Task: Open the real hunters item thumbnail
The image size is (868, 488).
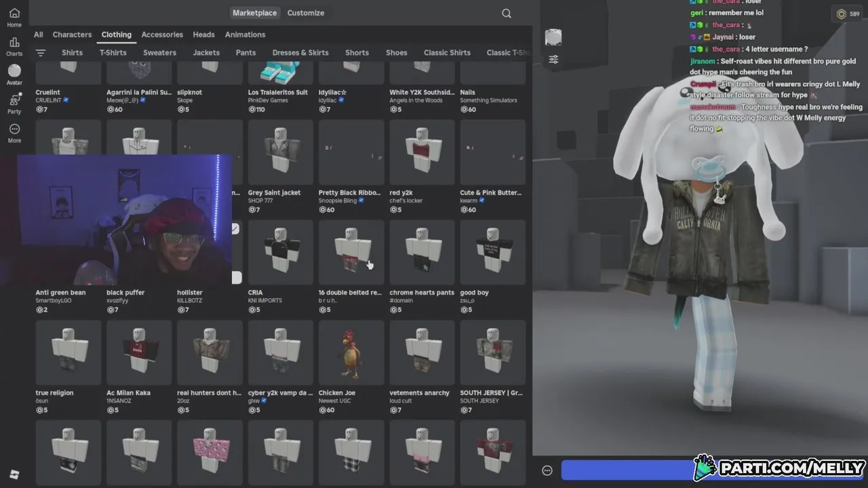Action: click(x=210, y=352)
